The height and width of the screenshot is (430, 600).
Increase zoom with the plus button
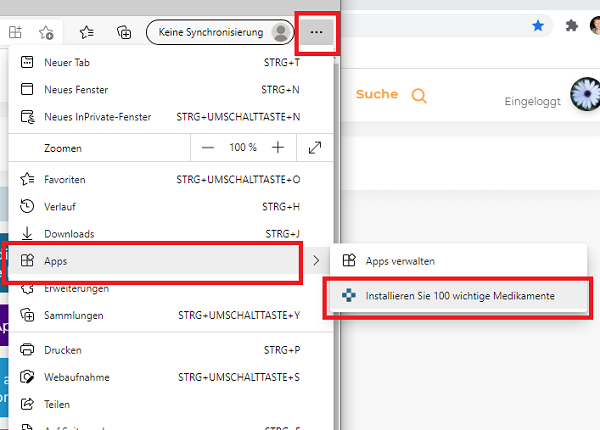point(278,148)
